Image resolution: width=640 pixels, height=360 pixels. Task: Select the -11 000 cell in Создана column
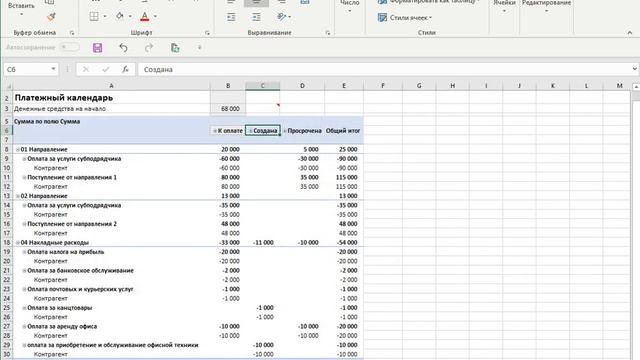(263, 242)
